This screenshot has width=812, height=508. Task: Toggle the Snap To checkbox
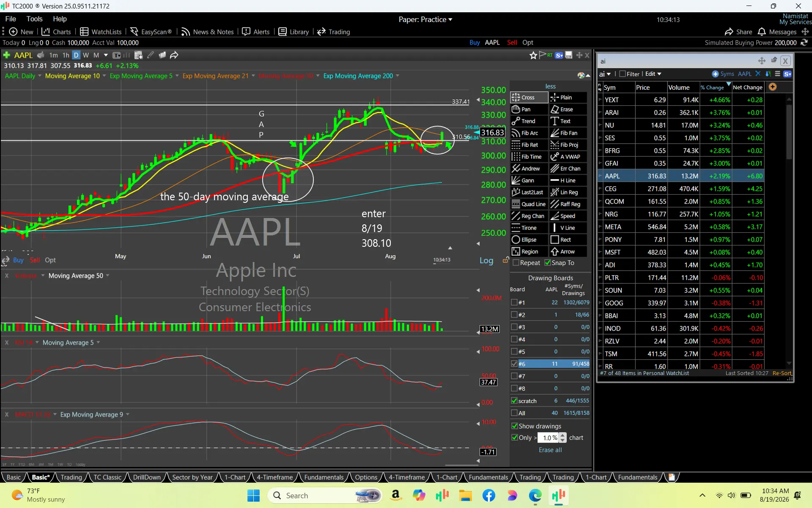(548, 263)
